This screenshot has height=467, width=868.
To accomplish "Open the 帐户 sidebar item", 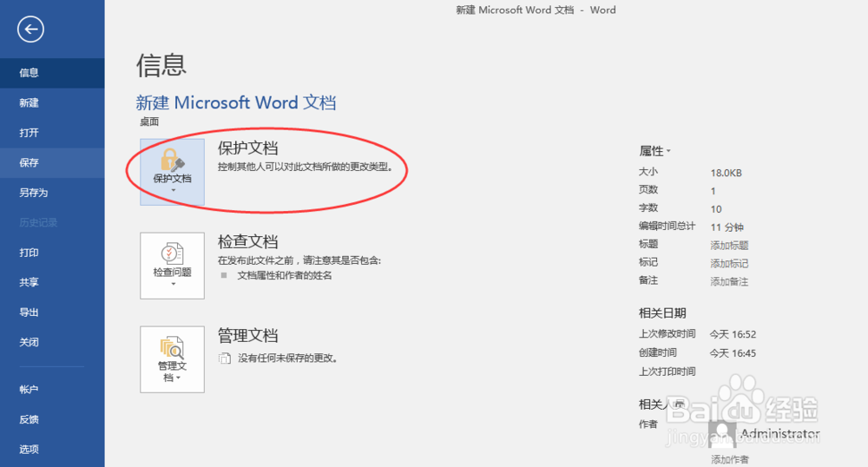I will [52, 390].
